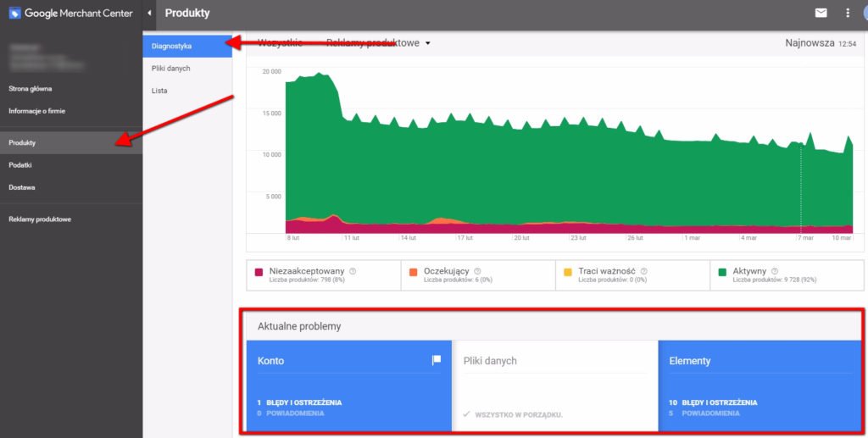
Task: Open the Pliki danych tab
Action: coord(187,69)
